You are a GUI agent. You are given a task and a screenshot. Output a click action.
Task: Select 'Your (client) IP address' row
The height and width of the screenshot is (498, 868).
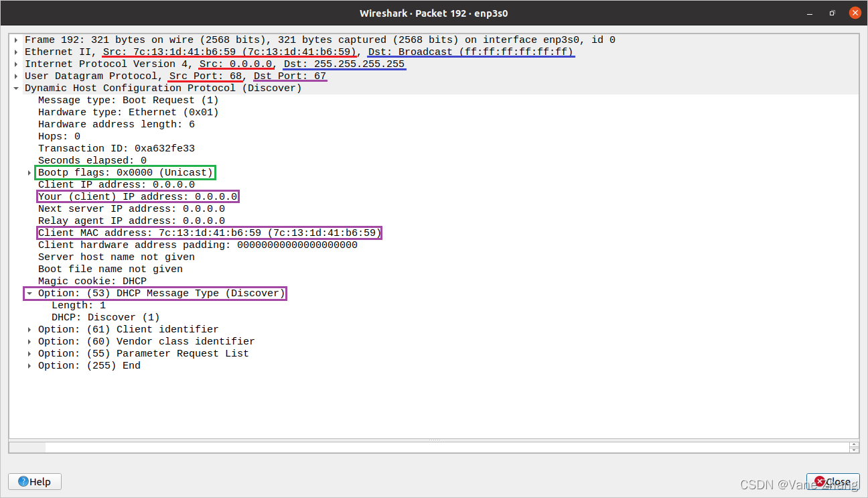tap(137, 197)
